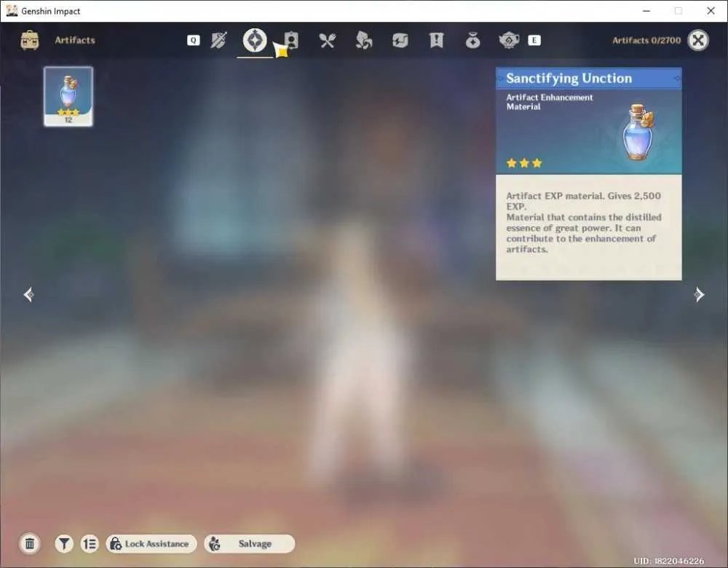Open the Furnishings teapot tab
This screenshot has width=728, height=568.
(x=509, y=40)
